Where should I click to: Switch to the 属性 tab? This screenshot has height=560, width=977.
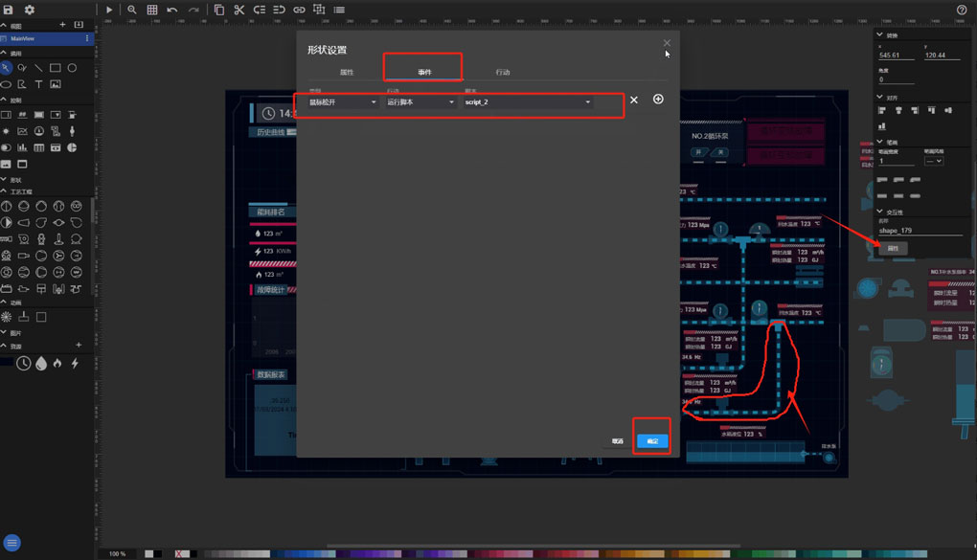[347, 73]
